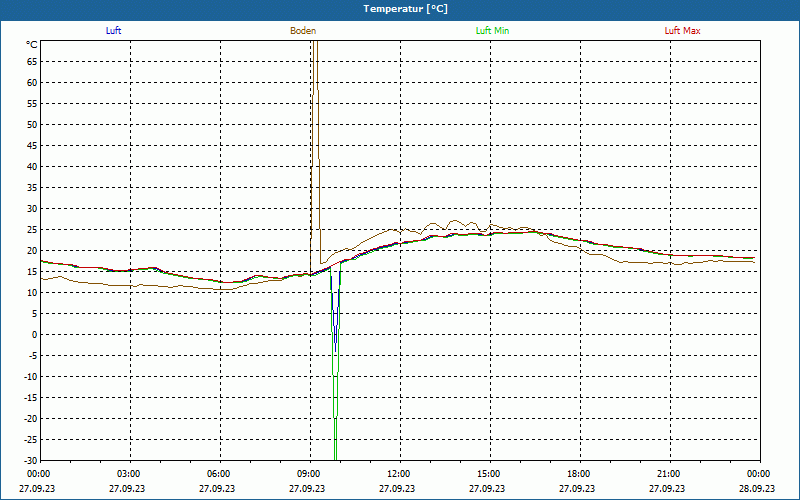Viewport: 800px width, 500px height.
Task: Click the 30 y-axis value
Action: tap(32, 209)
